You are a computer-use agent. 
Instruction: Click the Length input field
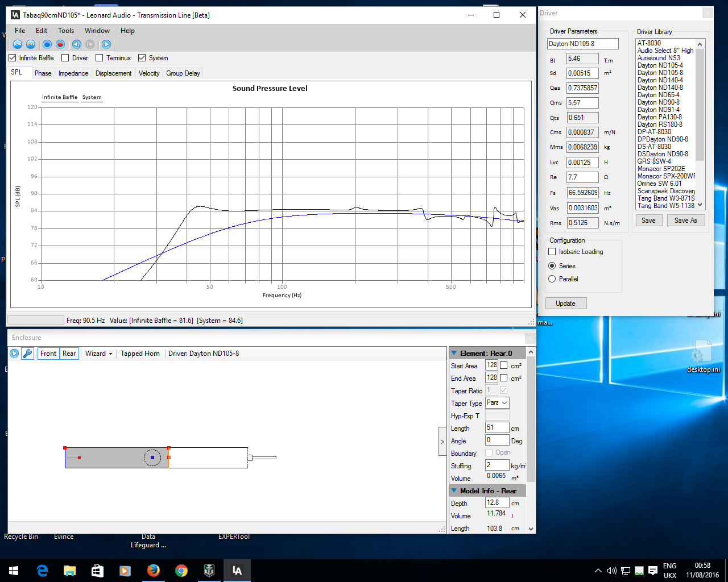(497, 428)
